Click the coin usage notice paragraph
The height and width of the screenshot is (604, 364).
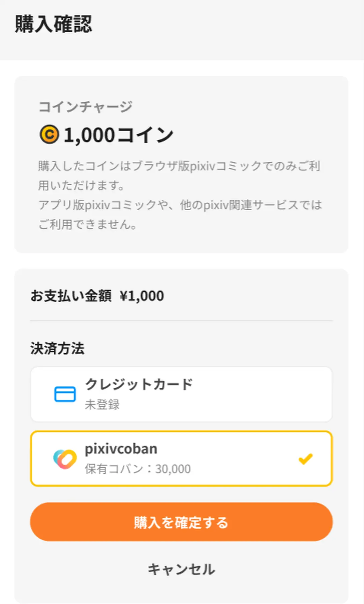click(x=180, y=195)
